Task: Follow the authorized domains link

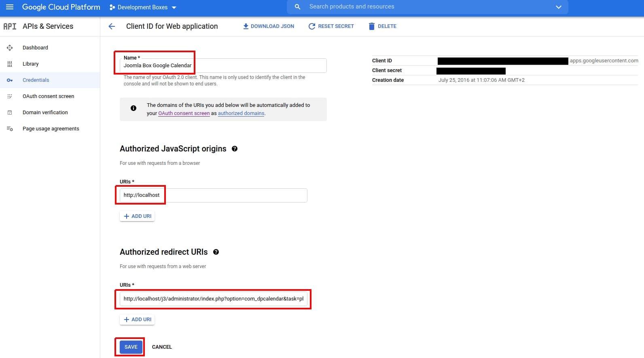Action: (x=241, y=113)
